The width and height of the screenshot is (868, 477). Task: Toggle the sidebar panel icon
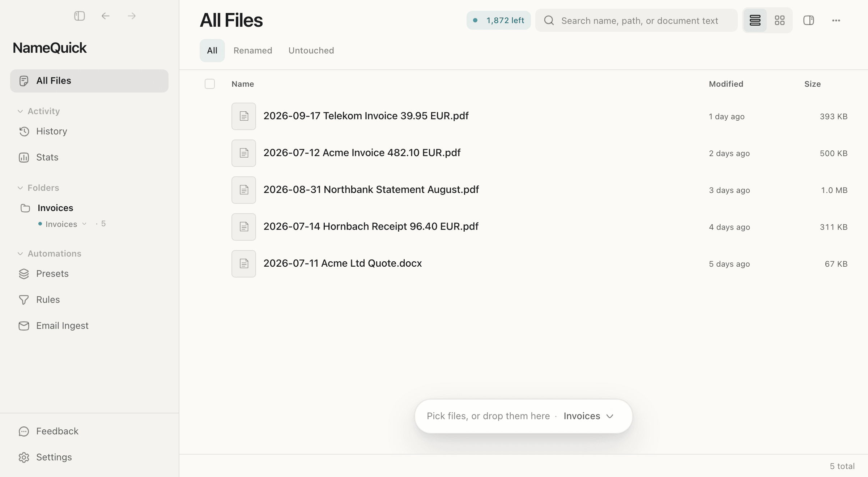(x=80, y=16)
